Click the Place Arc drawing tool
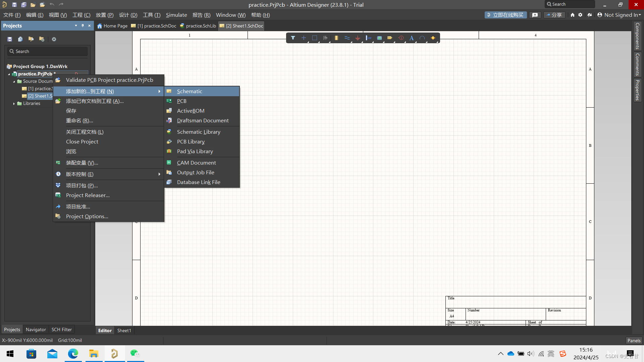 [x=422, y=38]
